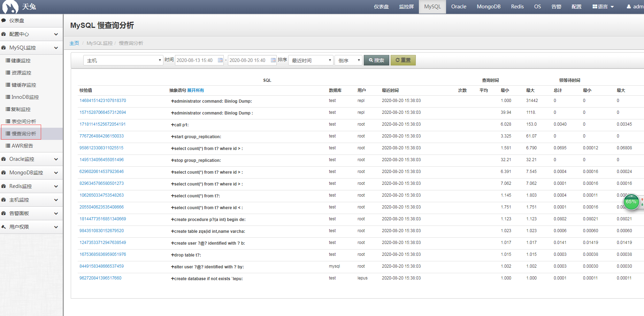Viewport: 644px width, 316px height.
Task: Expand +start group_replication: statement
Action: 196,137
